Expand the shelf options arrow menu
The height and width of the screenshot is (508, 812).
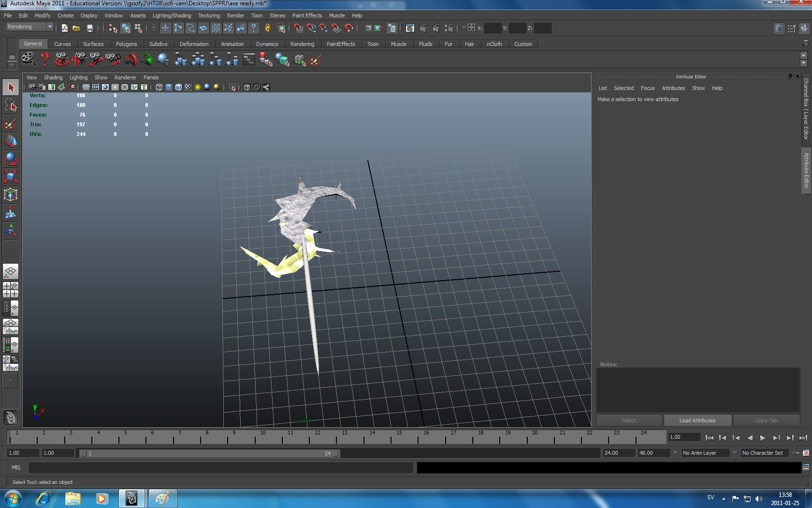point(12,65)
